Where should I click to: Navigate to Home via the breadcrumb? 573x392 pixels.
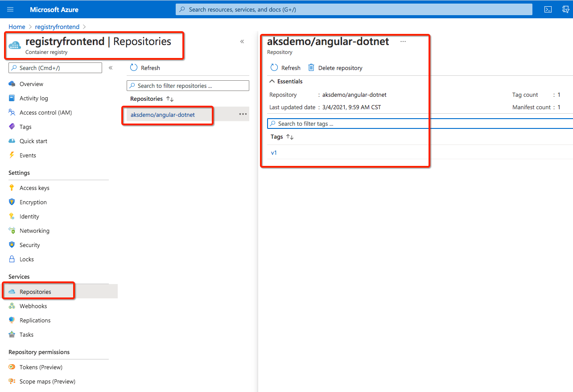click(16, 26)
